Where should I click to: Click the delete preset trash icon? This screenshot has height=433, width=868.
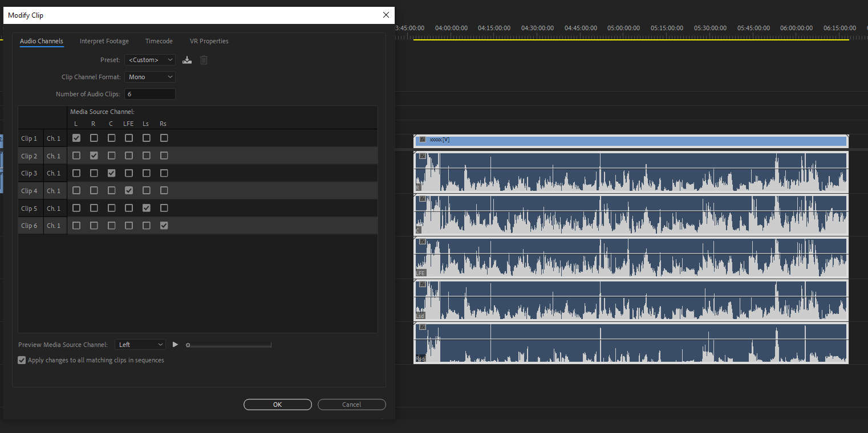tap(204, 59)
